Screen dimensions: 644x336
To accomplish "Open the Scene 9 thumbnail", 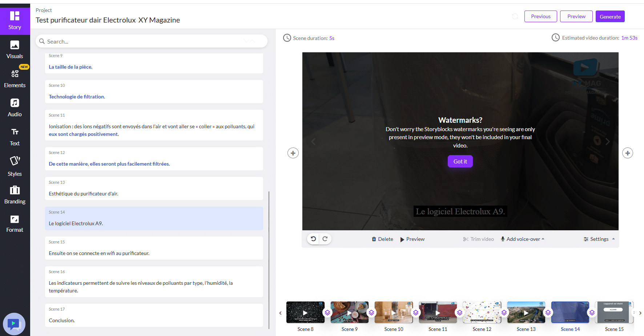I will 350,312.
